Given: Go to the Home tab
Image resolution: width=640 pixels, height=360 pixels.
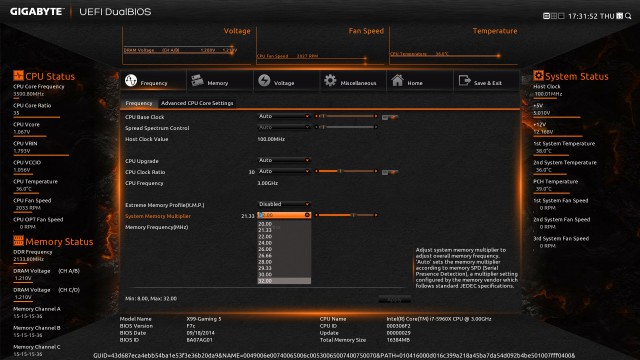Looking at the screenshot, I should pyautogui.click(x=420, y=80).
